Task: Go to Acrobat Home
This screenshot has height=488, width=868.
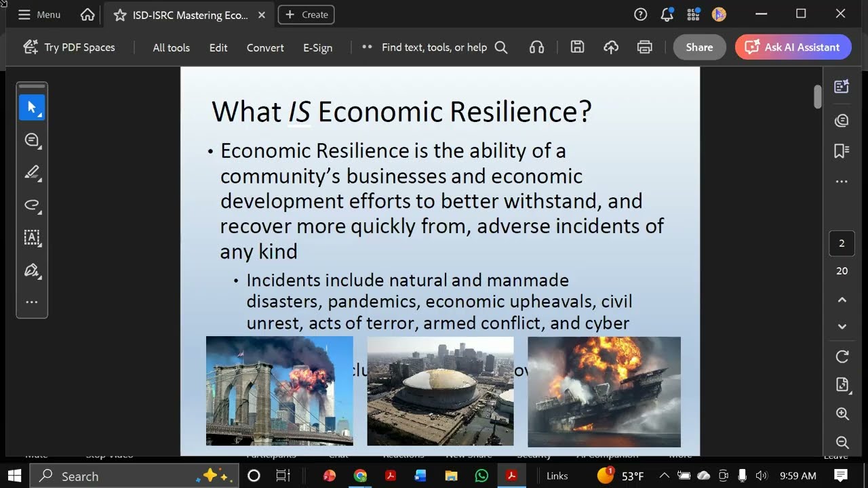Action: tap(87, 14)
